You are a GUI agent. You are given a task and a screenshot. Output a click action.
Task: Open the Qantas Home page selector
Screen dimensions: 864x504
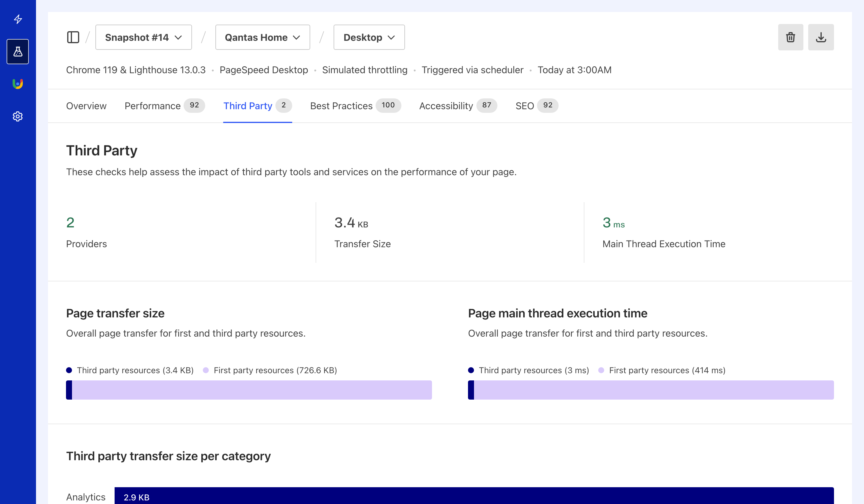point(262,37)
